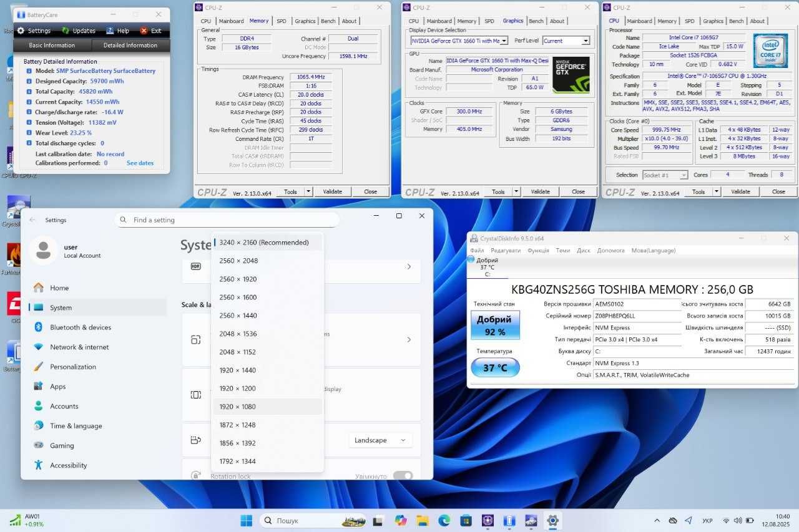This screenshot has width=799, height=532.
Task: Click info icon beside Wear Level
Action: coord(29,133)
